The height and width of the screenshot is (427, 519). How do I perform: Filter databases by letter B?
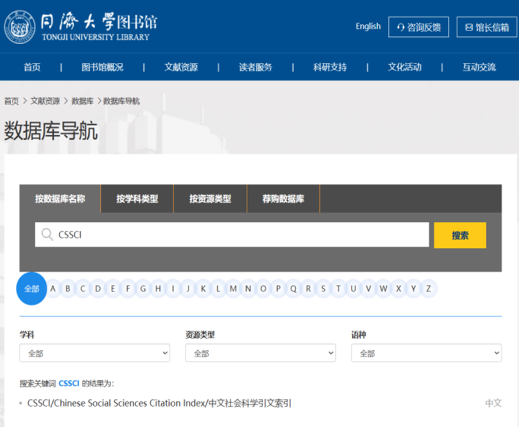[x=68, y=289]
